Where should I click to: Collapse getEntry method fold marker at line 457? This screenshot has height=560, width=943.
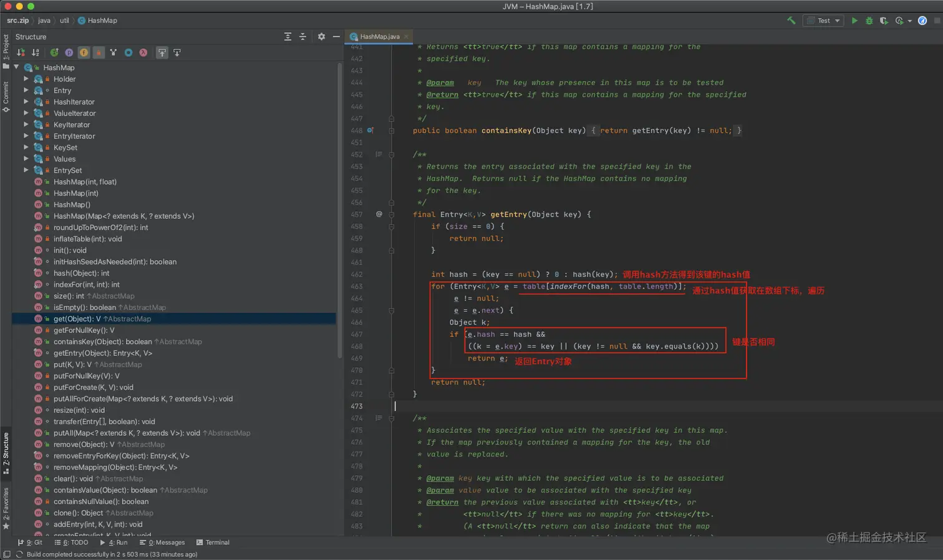click(392, 215)
